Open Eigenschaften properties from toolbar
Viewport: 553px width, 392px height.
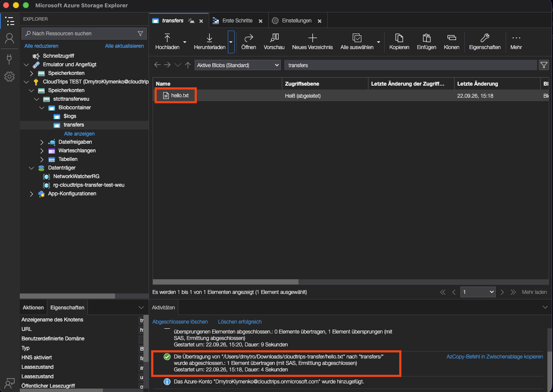(x=485, y=42)
